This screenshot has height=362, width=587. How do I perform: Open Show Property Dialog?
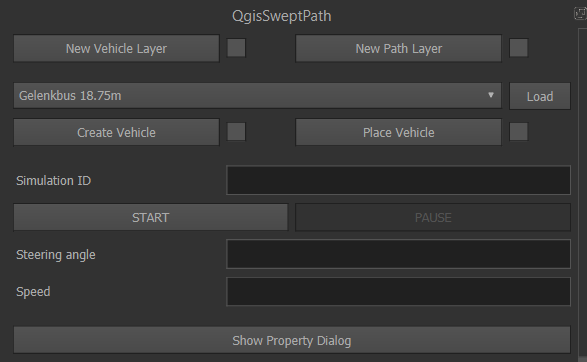coord(292,340)
